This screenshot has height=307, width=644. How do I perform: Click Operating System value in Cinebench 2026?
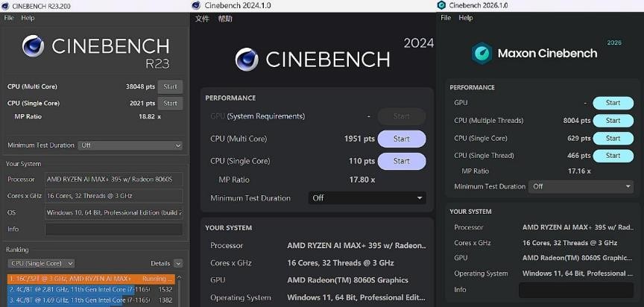point(578,273)
